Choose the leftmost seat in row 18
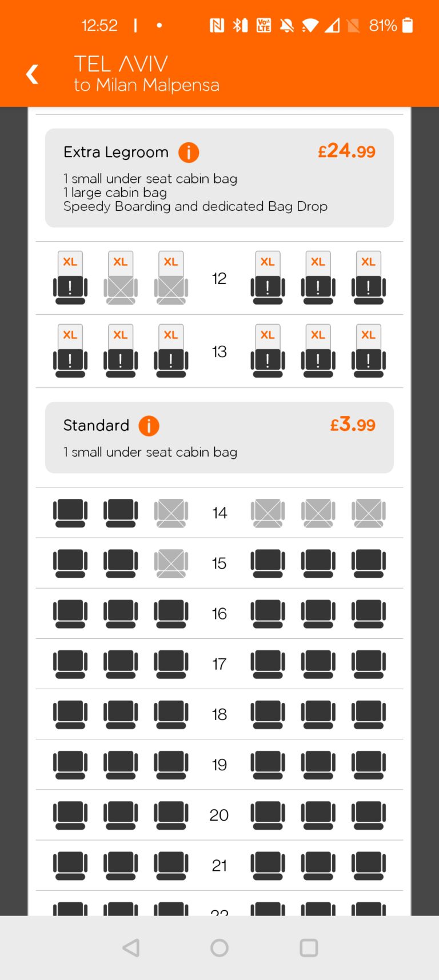Viewport: 439px width, 980px height. 70,714
